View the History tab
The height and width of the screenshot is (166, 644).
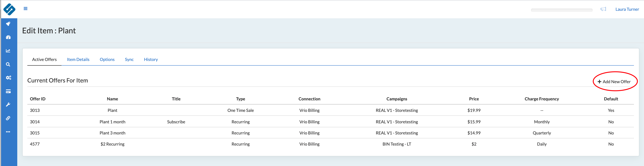point(151,60)
